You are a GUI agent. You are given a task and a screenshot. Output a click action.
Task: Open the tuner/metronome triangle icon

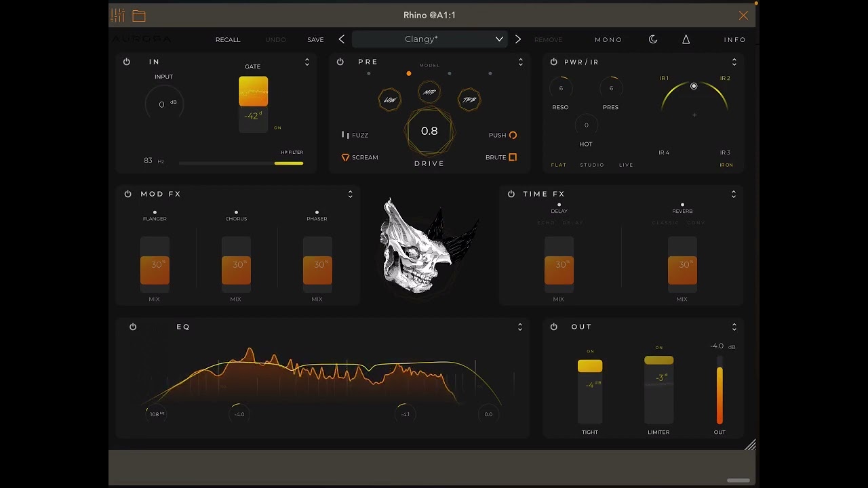pos(686,39)
